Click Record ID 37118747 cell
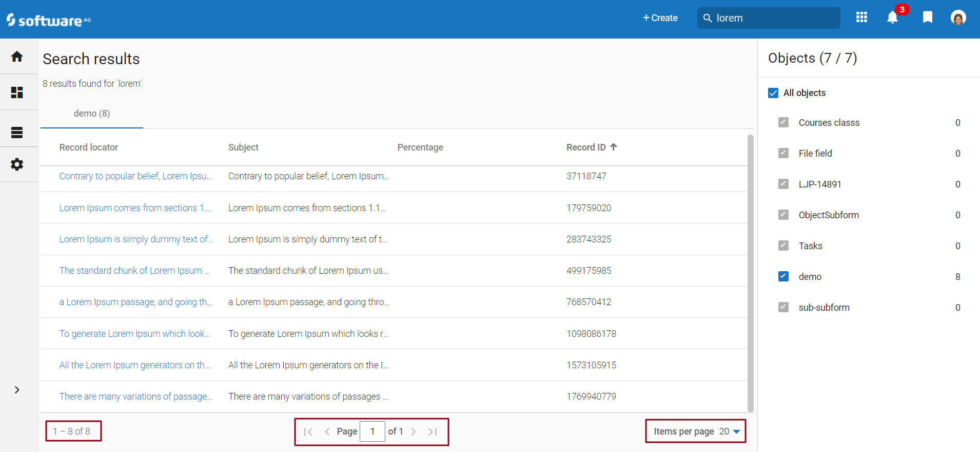 [586, 176]
